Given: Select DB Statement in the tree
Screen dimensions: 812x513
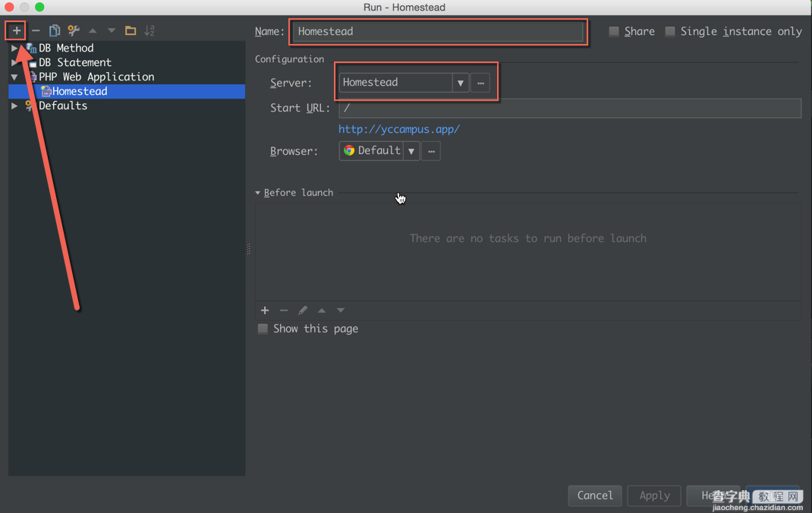Looking at the screenshot, I should [x=75, y=63].
